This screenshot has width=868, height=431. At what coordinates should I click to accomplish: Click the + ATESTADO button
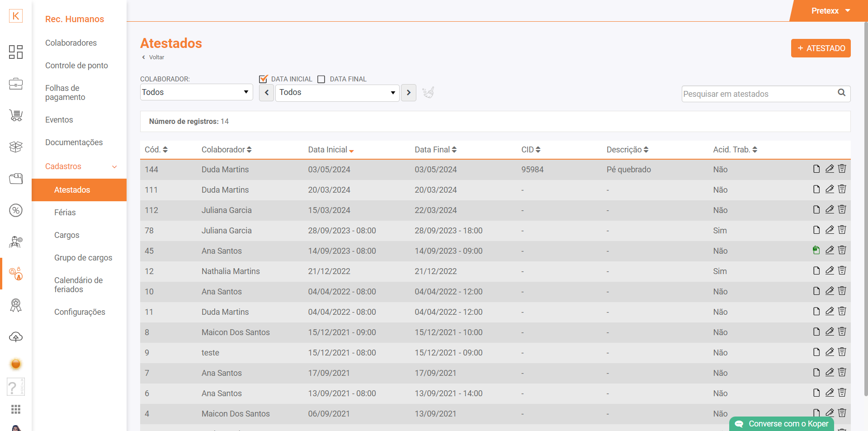click(821, 48)
